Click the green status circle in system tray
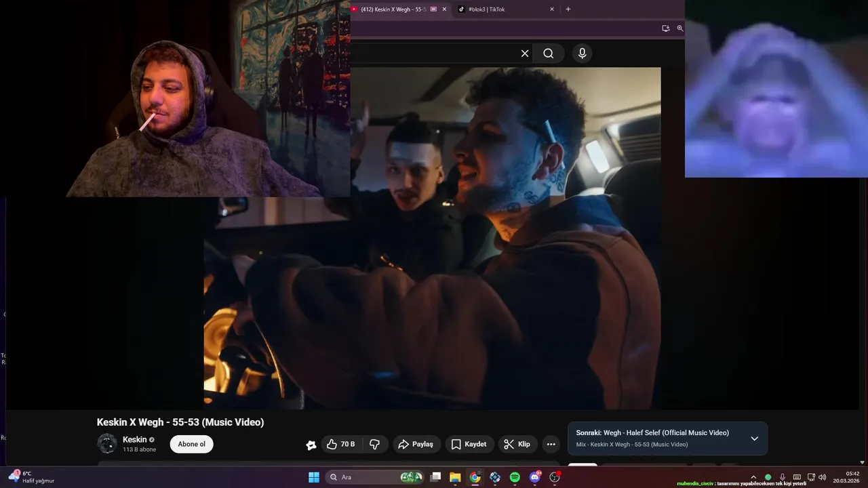Screen dimensions: 868x488 [768, 477]
